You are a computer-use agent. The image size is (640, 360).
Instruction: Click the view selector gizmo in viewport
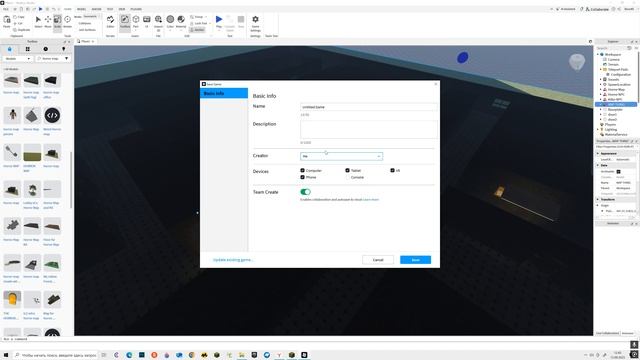click(577, 62)
